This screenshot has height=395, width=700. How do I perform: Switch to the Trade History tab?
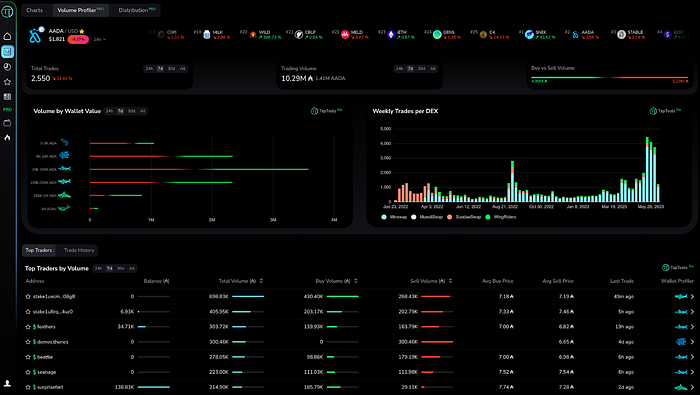point(79,250)
